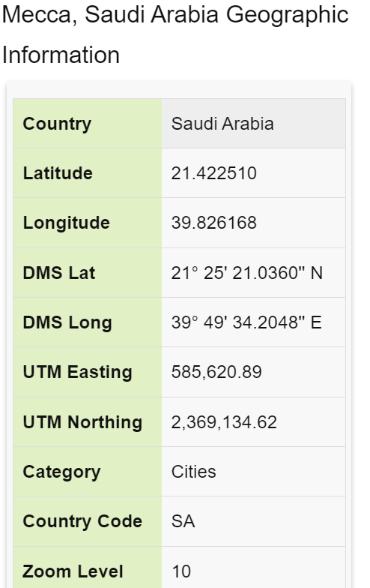Select the Latitude label cell

coord(88,172)
